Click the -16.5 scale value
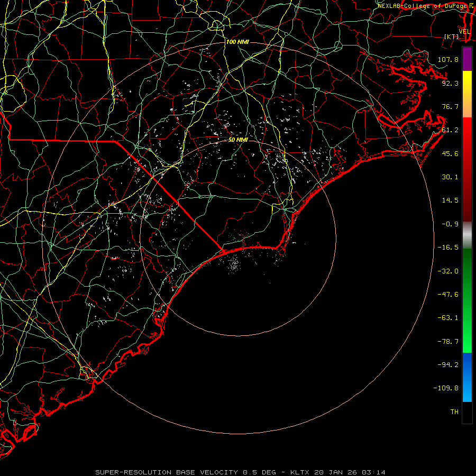This screenshot has height=476, width=476. coord(448,248)
